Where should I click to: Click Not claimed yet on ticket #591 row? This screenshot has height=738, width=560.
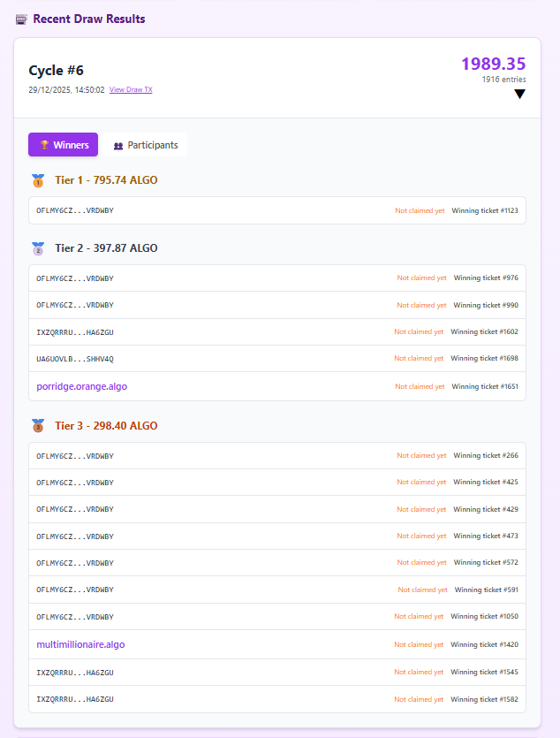pyautogui.click(x=423, y=590)
